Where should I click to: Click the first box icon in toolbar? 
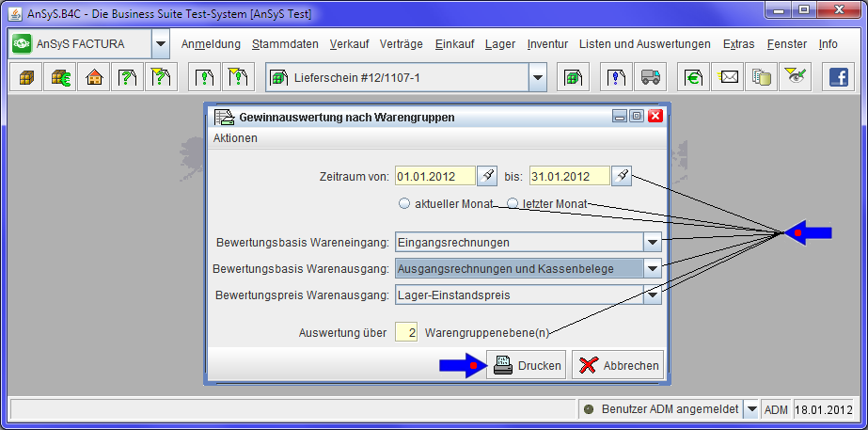click(24, 78)
